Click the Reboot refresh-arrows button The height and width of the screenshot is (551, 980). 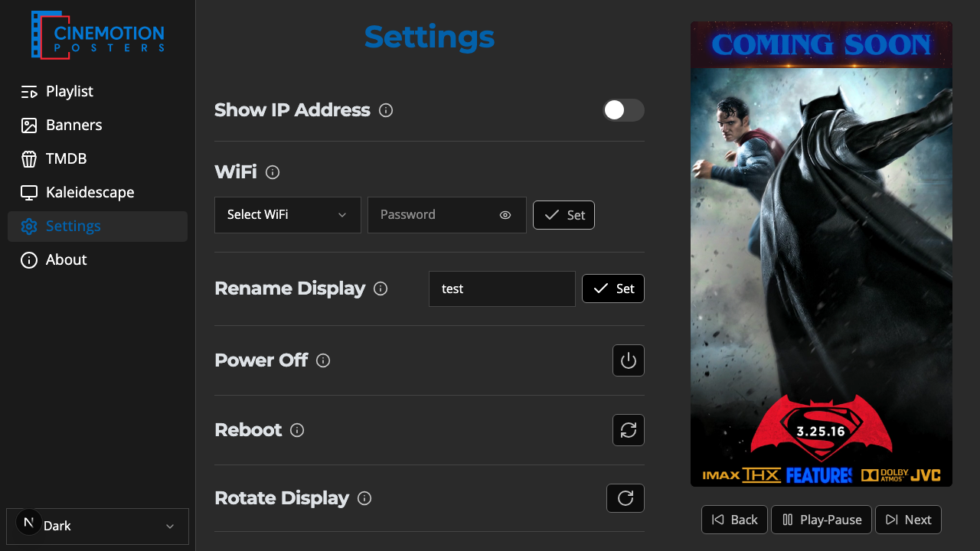[x=629, y=430]
